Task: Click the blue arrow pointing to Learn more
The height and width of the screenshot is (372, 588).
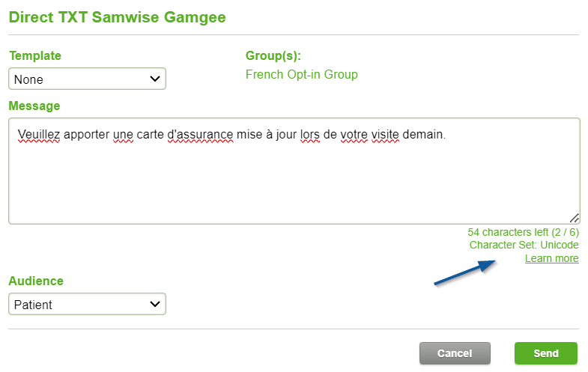Action: 465,272
